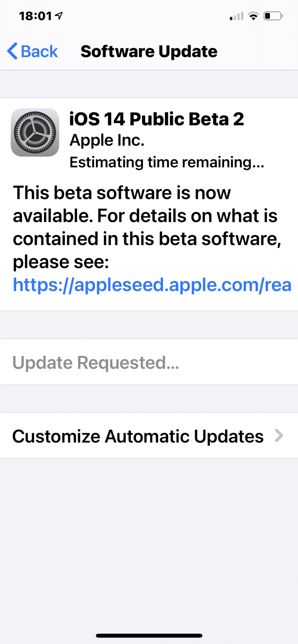
Task: Tap the Apple Inc. developer label
Action: tap(107, 140)
